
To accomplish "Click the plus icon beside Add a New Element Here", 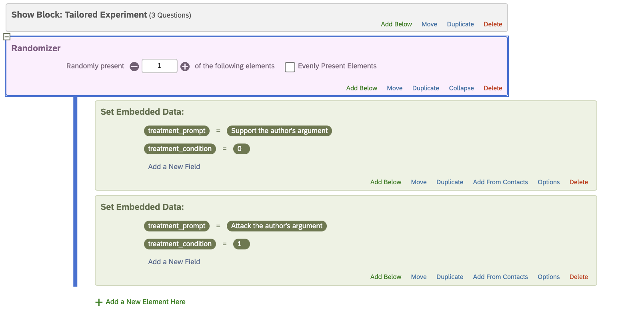I will pyautogui.click(x=99, y=302).
